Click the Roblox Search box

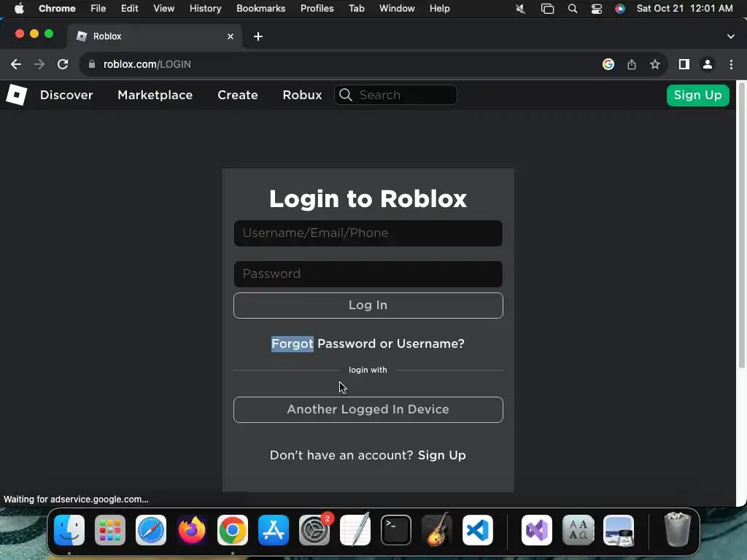point(396,95)
